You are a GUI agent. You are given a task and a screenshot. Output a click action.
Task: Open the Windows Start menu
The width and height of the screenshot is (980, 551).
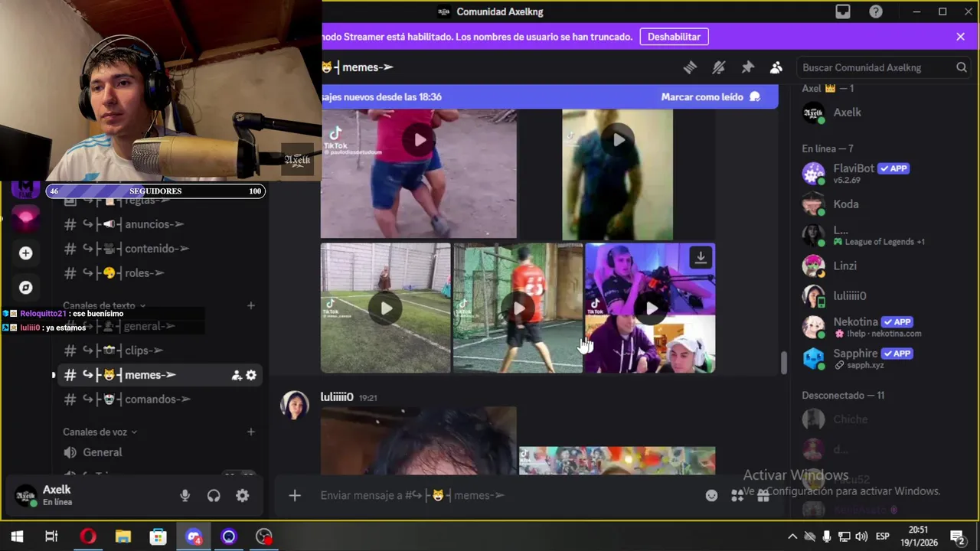point(17,536)
